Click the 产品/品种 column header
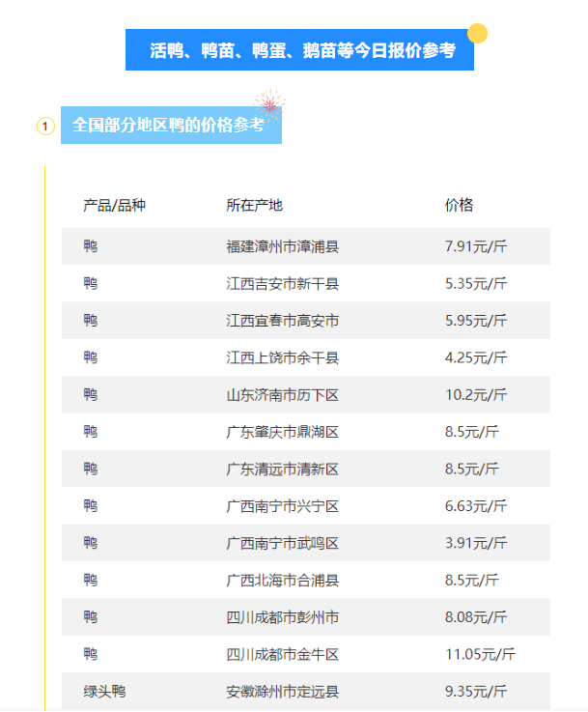This screenshot has width=588, height=712. click(x=114, y=206)
